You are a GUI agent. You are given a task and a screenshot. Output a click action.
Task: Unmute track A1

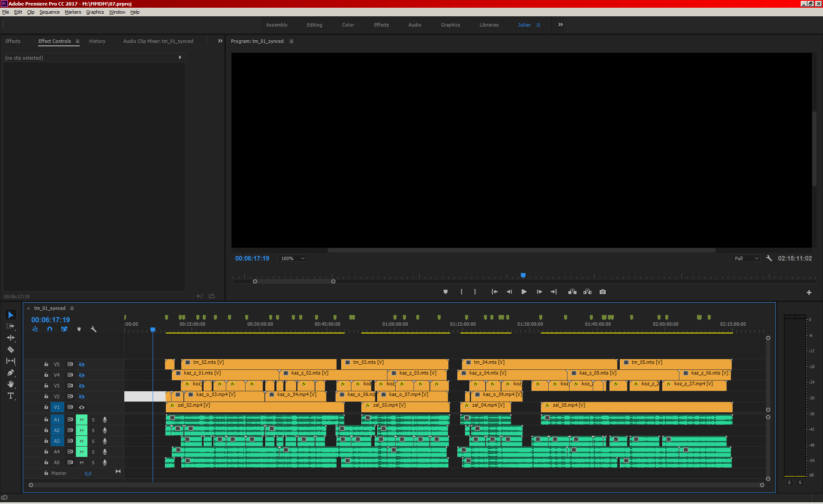click(81, 420)
